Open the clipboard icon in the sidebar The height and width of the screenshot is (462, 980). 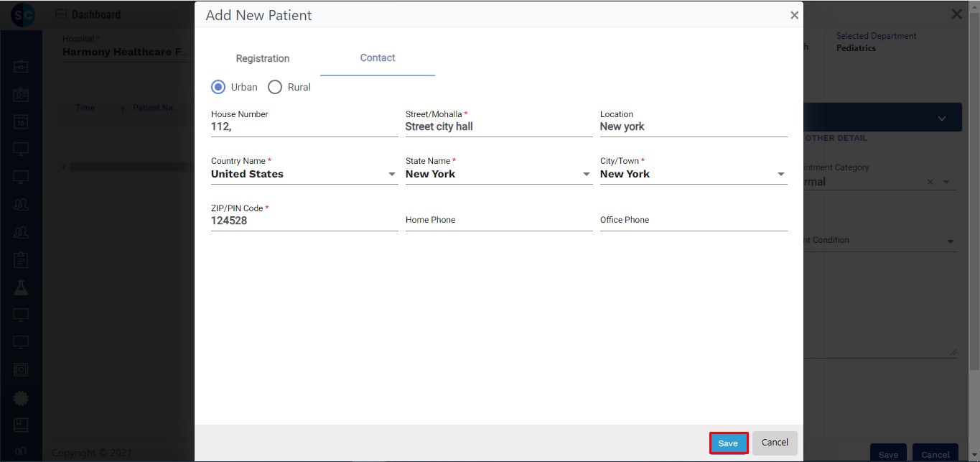21,259
